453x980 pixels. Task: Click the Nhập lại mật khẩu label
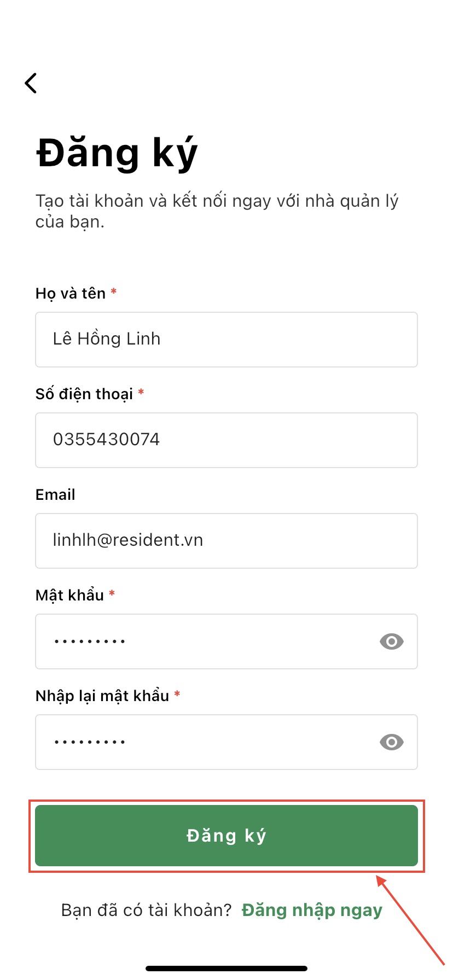click(x=102, y=696)
